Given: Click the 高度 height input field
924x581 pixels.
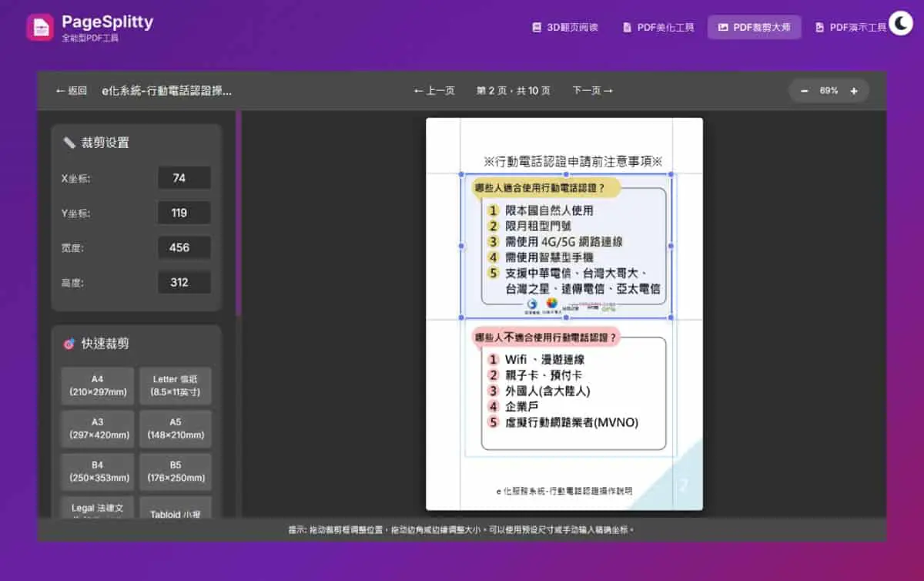Looking at the screenshot, I should (184, 282).
